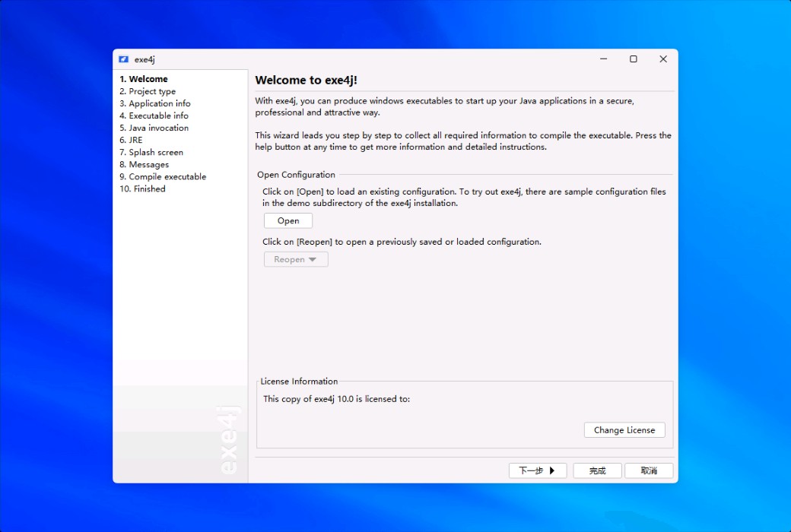Click the 完成 (Finish) button

coord(597,470)
